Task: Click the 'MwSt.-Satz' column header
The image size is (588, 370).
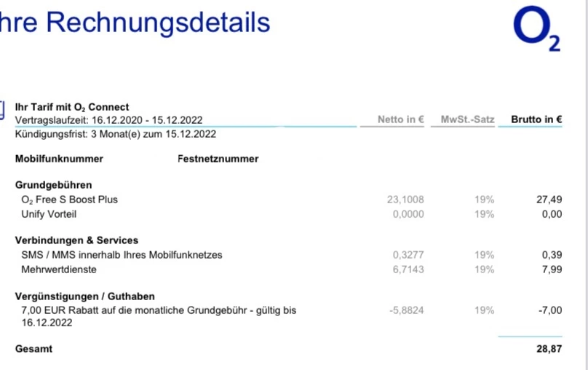Action: tap(468, 119)
